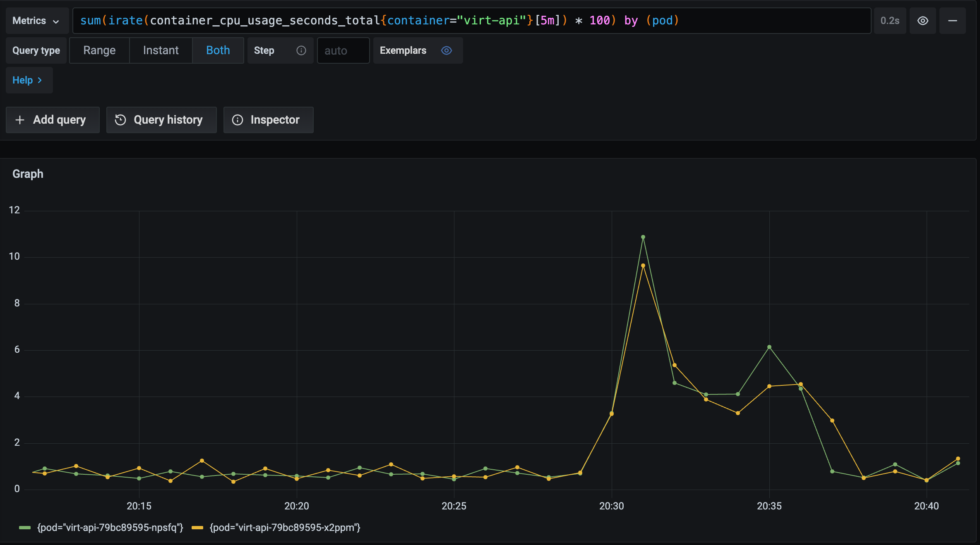Image resolution: width=980 pixels, height=545 pixels.
Task: Select the Instant query type
Action: click(x=161, y=50)
